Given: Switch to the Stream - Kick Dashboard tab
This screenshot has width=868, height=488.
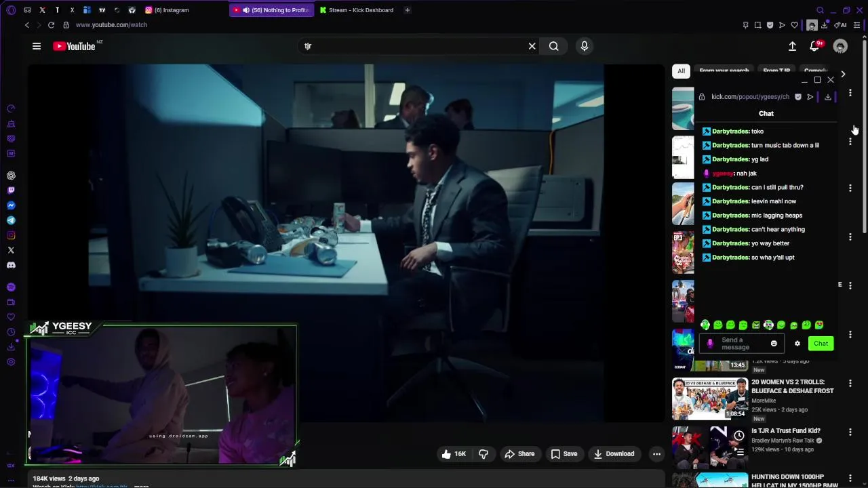Looking at the screenshot, I should (x=357, y=10).
